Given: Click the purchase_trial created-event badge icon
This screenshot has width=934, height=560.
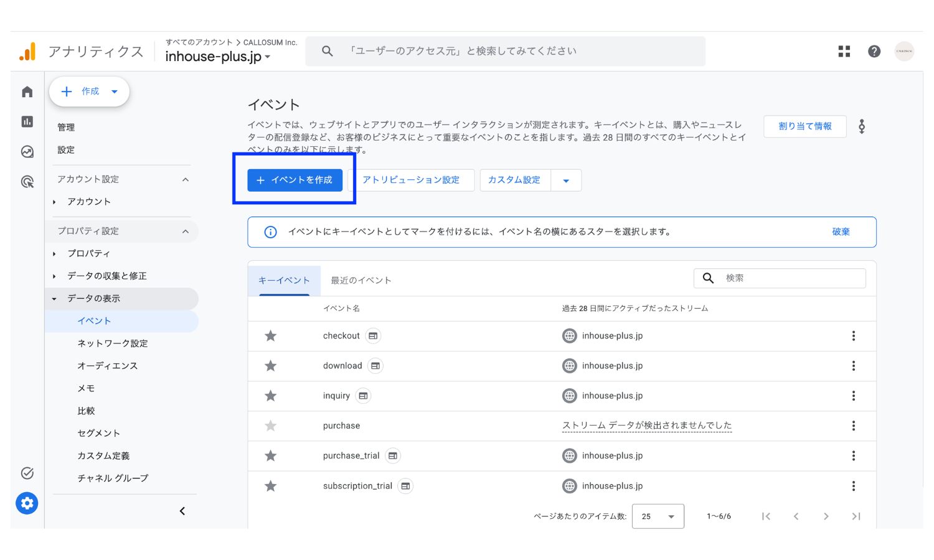Looking at the screenshot, I should (393, 456).
